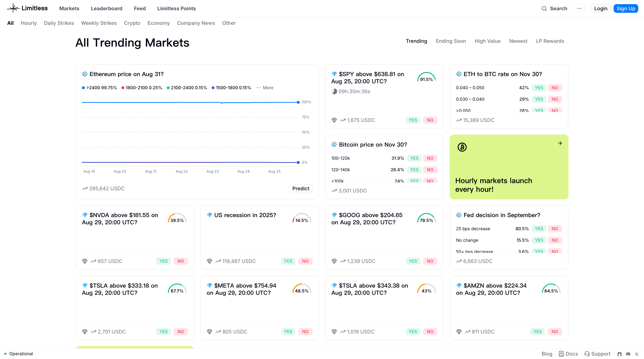
Task: Click the Discord icon in the footer
Action: [x=628, y=354]
